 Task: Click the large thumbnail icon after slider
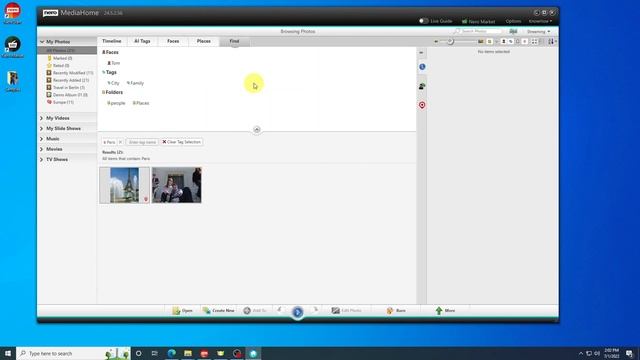coord(480,41)
